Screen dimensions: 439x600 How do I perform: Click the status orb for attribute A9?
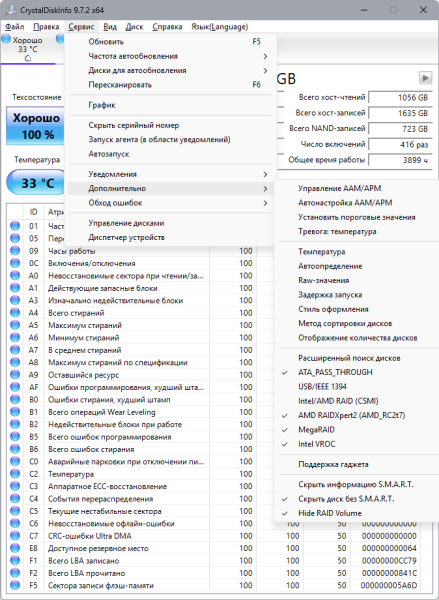pyautogui.click(x=15, y=375)
